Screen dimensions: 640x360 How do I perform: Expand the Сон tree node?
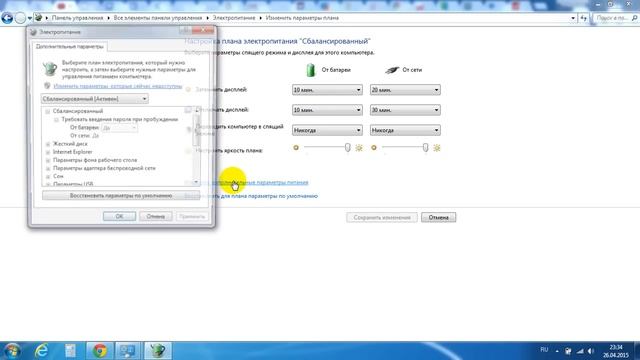pyautogui.click(x=48, y=177)
